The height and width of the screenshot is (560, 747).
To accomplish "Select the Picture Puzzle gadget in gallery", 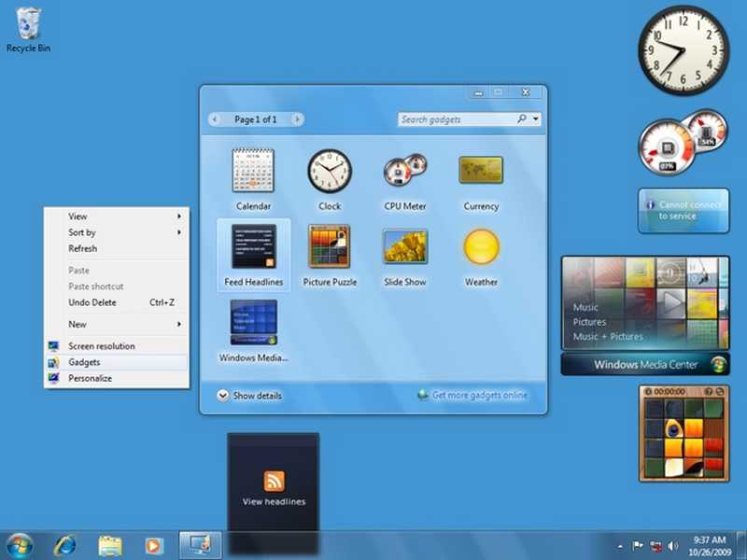I will click(x=330, y=246).
